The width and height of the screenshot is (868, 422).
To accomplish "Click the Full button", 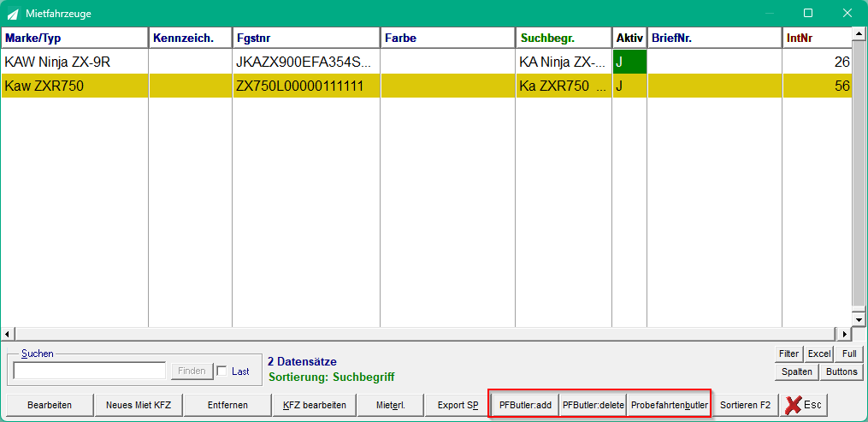I will (849, 354).
